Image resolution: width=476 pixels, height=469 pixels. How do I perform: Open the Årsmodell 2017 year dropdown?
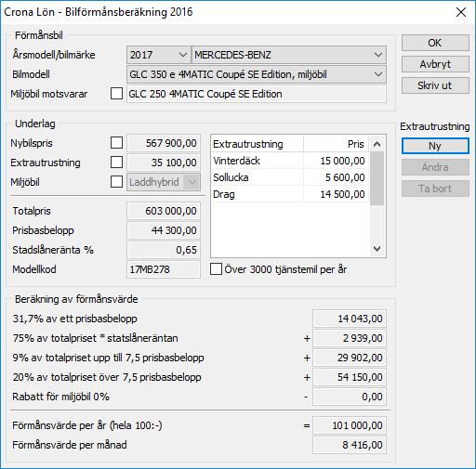(x=158, y=55)
